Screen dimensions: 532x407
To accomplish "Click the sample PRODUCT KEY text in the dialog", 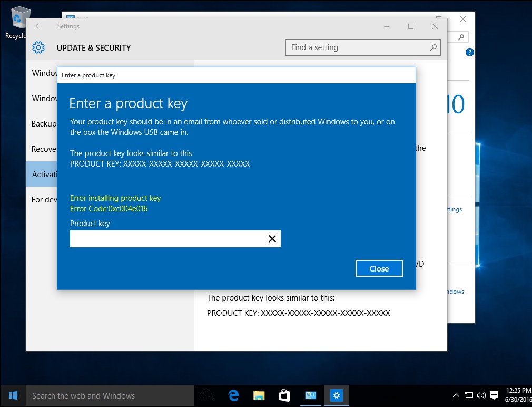I will (160, 164).
